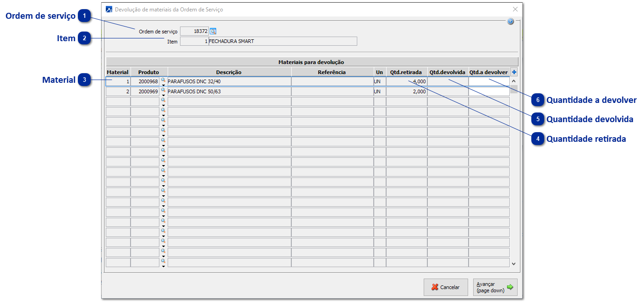Click the UN unit cell for PARAFUSOS DNC 50/63
Viewport: 644px width, 306px height.
(x=379, y=91)
